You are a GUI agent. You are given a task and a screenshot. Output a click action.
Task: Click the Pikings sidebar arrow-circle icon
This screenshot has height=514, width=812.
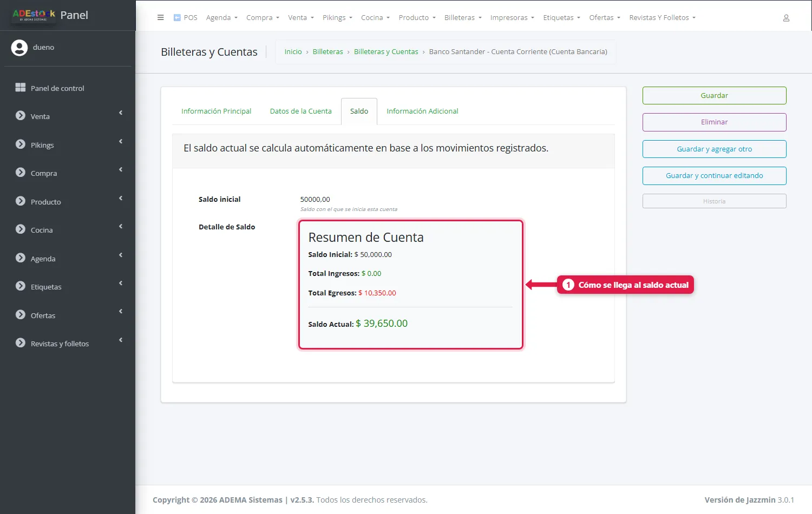click(21, 144)
